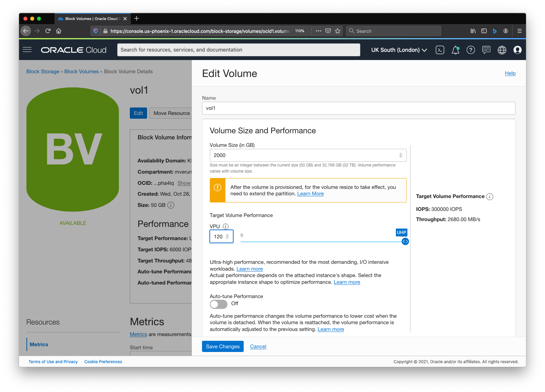Click the VPU slider handle

(x=405, y=241)
